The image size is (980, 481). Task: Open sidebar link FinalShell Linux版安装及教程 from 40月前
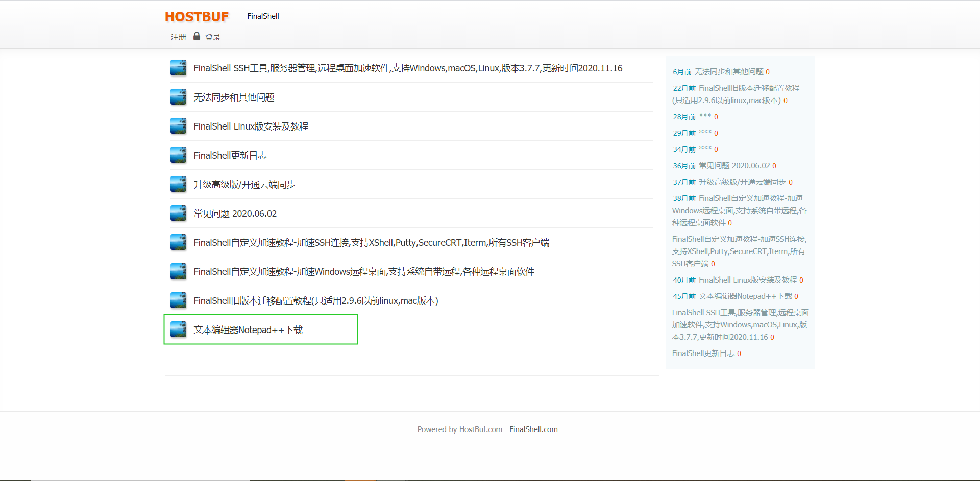748,280
